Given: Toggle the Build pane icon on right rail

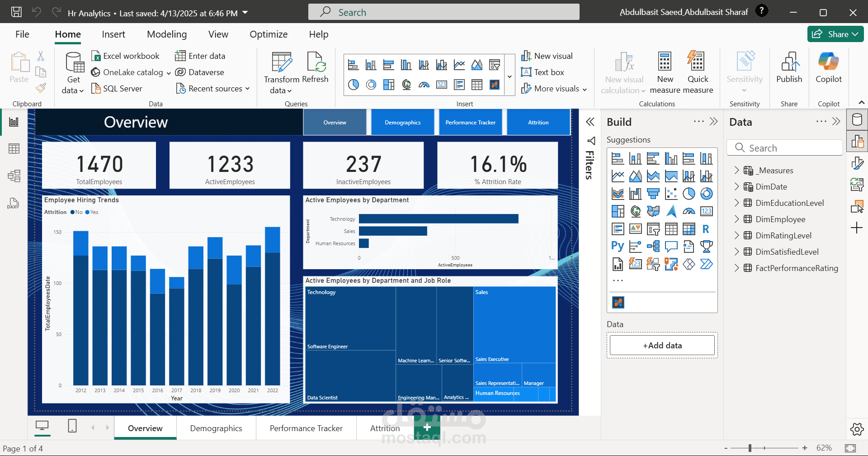Looking at the screenshot, I should tap(857, 141).
